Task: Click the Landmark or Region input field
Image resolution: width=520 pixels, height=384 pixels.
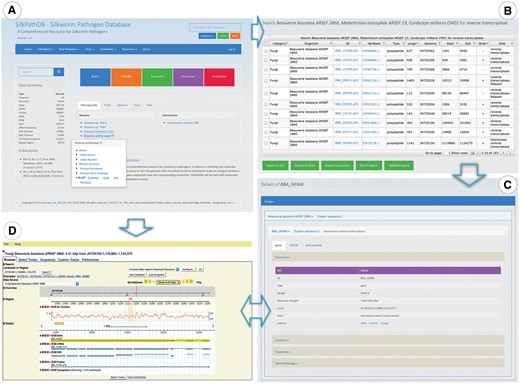Action: (22, 272)
